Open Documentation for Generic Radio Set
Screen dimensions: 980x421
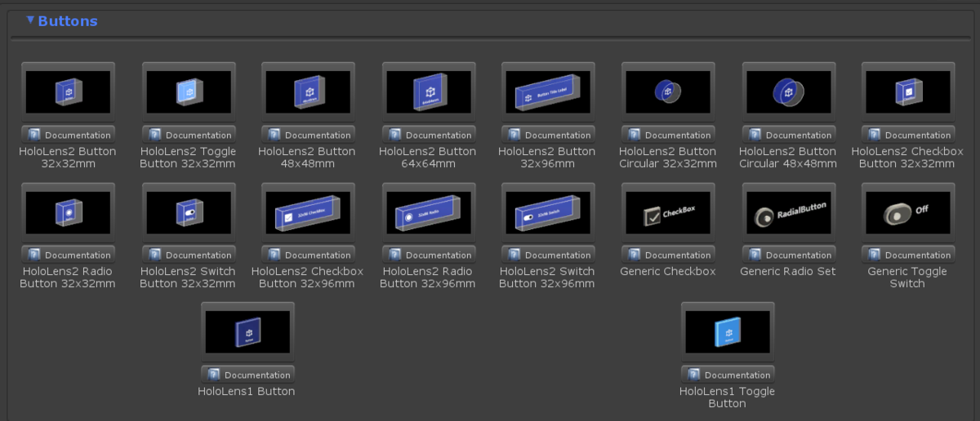tap(789, 255)
